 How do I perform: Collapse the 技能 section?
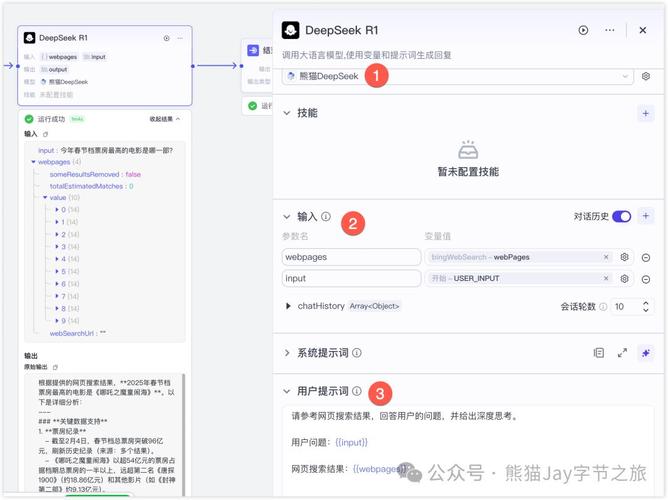(287, 113)
